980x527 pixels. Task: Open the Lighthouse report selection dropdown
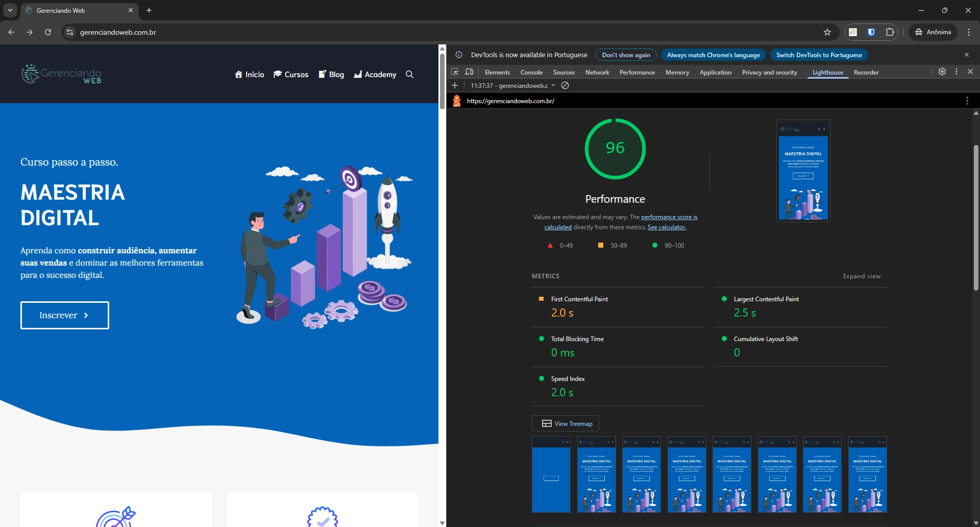click(x=512, y=86)
